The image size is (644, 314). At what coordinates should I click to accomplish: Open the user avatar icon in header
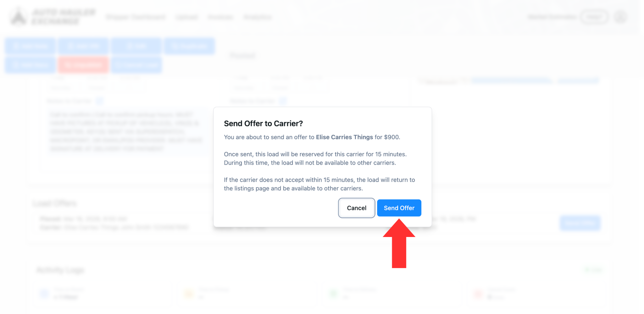[620, 17]
